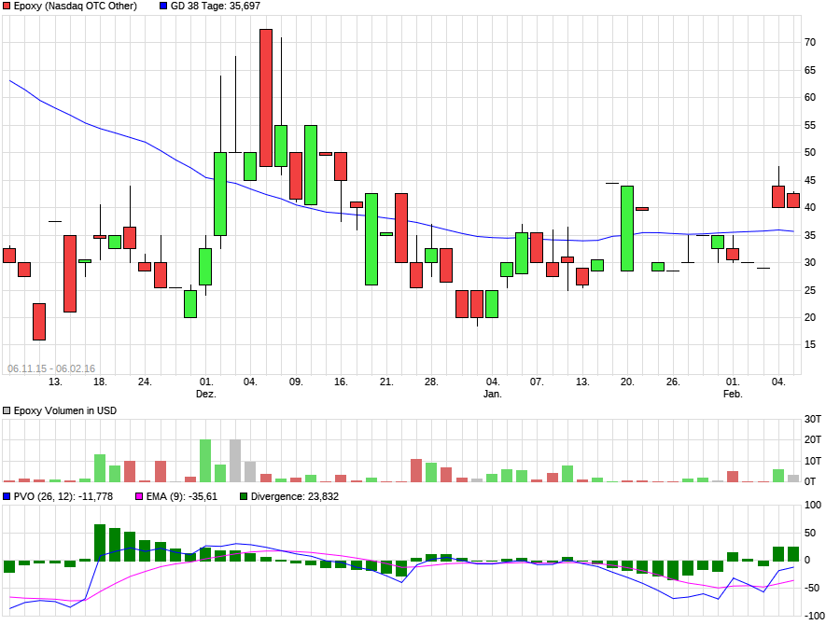Click the '-100' PVO axis label
This screenshot has width=840, height=625.
tap(814, 616)
